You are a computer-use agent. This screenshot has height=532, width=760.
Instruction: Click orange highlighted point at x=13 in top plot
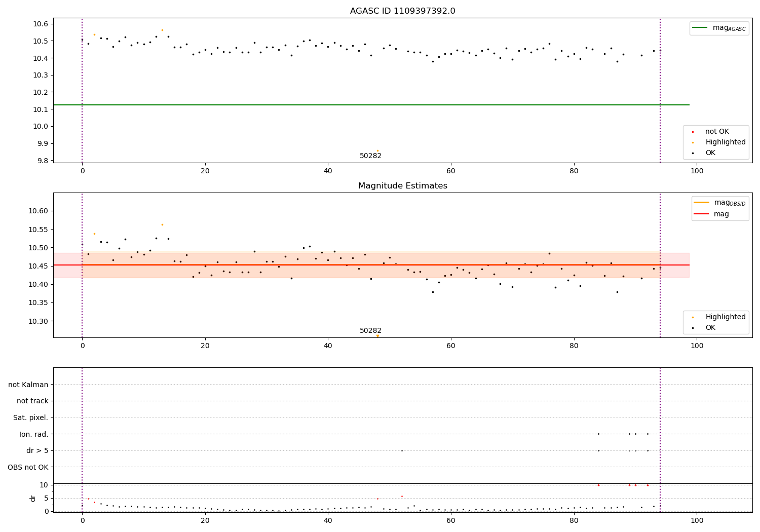[x=162, y=30]
